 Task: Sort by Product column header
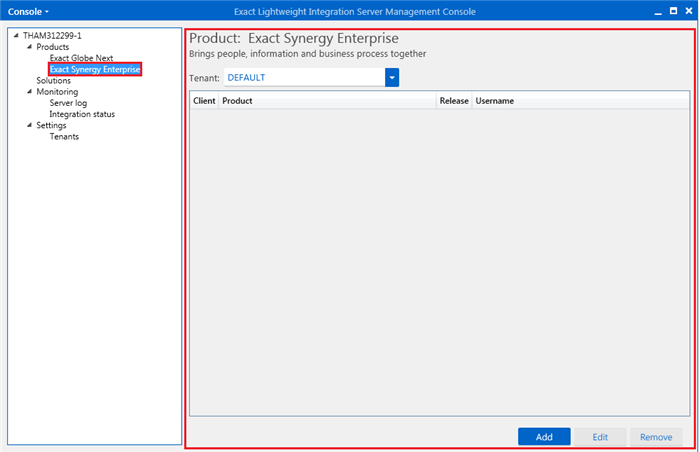(x=327, y=101)
